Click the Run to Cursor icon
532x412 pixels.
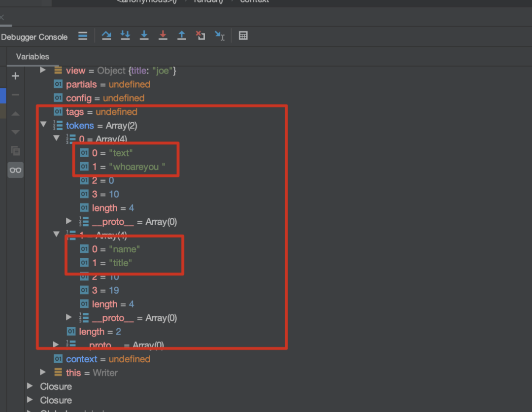tap(220, 36)
